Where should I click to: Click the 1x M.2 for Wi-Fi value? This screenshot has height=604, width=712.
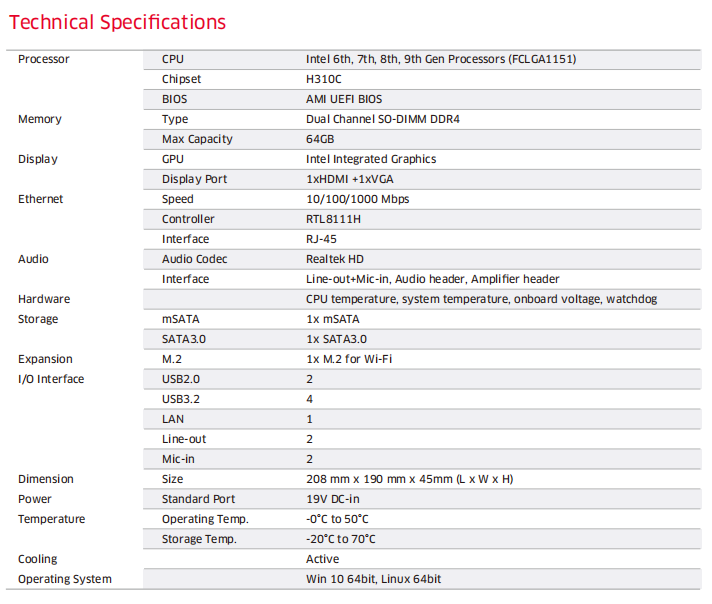coord(349,359)
